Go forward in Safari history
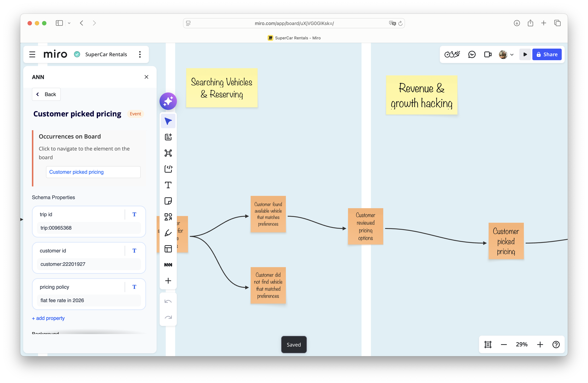 point(94,23)
